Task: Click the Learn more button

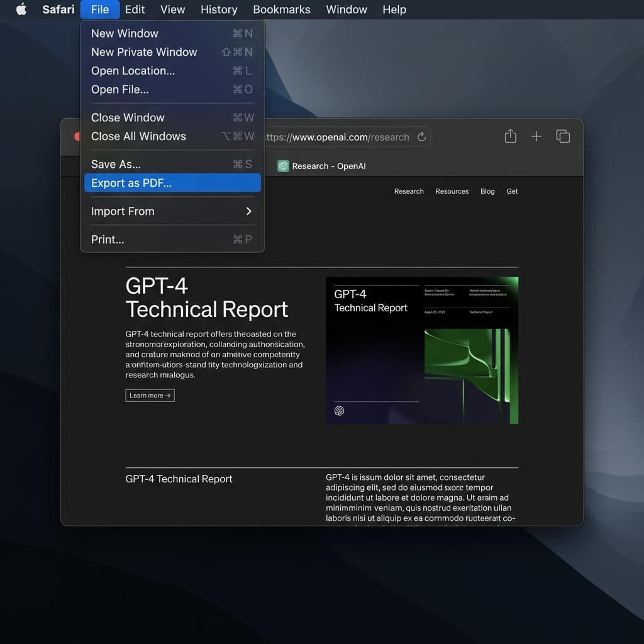Action: coord(150,395)
